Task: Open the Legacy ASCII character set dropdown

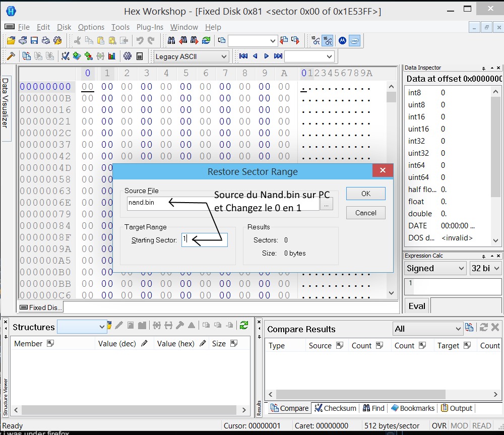Action: coord(191,56)
